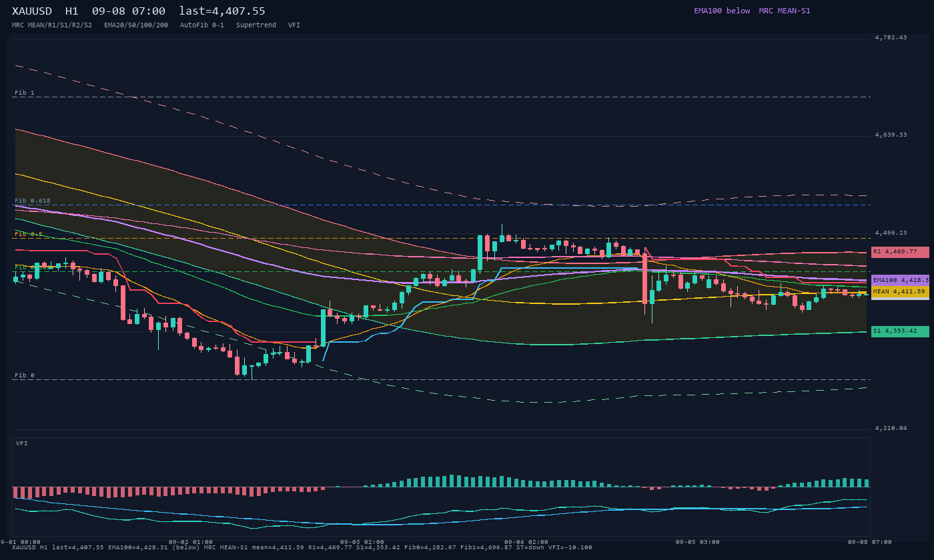This screenshot has width=934, height=560.
Task: Click the red R1 4,469.77 price tag
Action: tap(900, 252)
